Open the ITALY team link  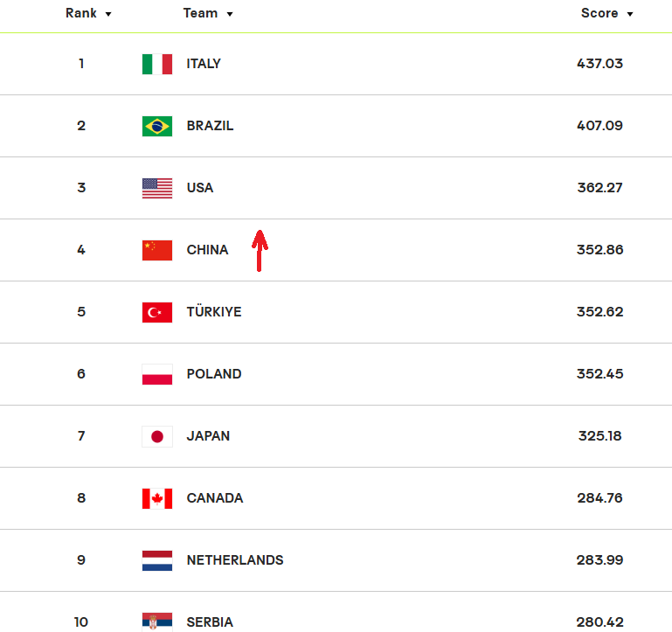[204, 64]
